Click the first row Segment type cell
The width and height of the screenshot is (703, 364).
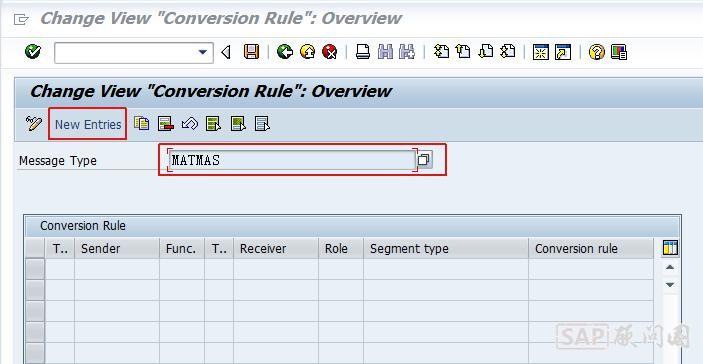[x=446, y=269]
